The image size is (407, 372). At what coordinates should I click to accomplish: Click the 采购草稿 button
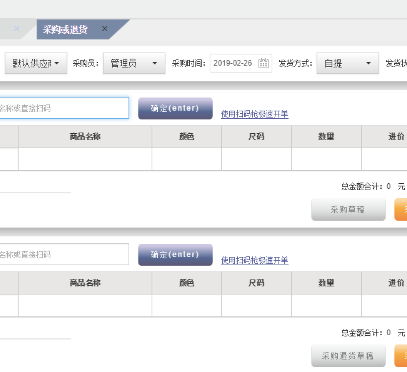(348, 210)
